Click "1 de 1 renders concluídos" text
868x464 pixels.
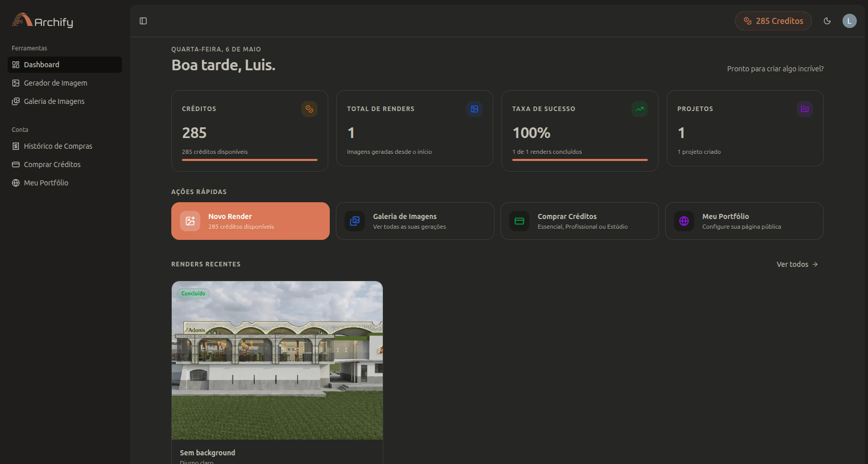547,152
